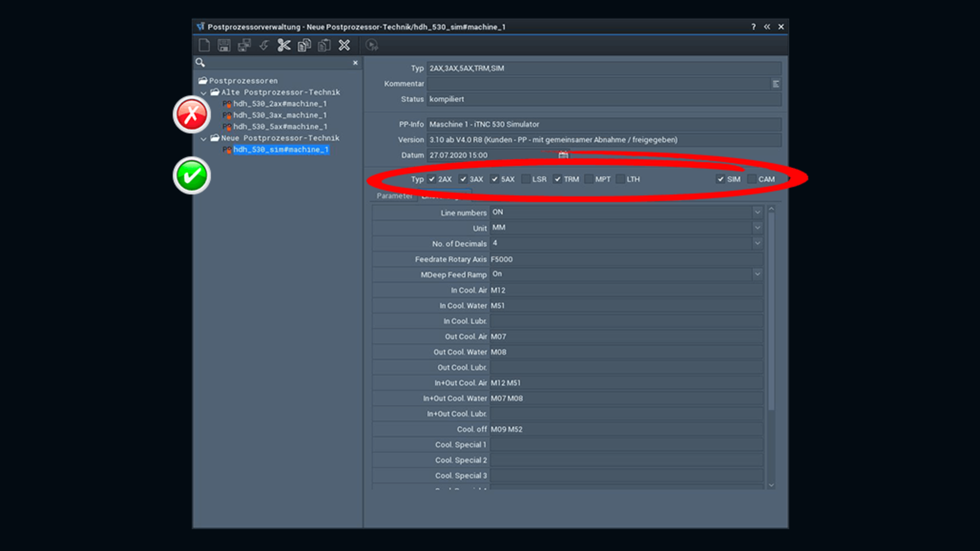The width and height of the screenshot is (980, 551).
Task: Open the Line numbers dropdown
Action: click(757, 212)
